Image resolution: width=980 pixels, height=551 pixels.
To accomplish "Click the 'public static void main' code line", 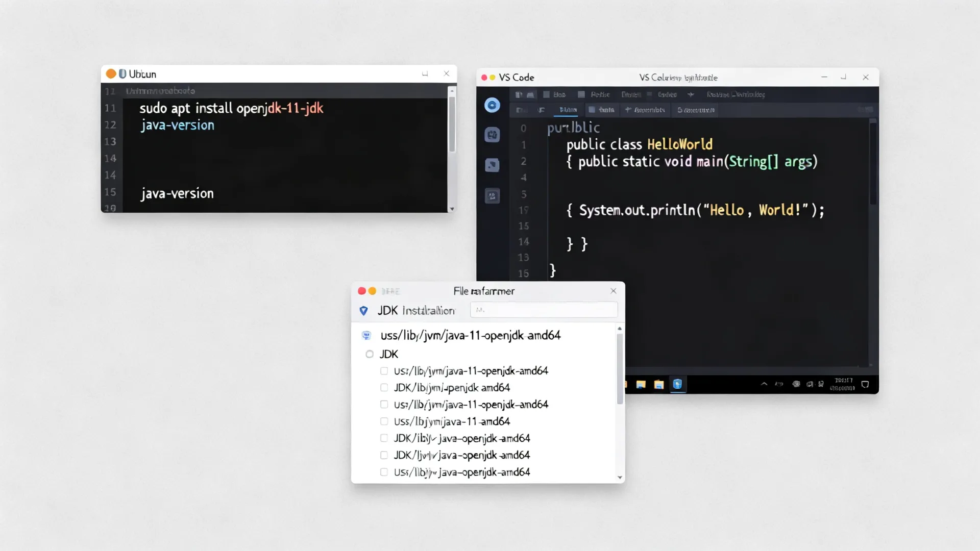I will click(692, 162).
